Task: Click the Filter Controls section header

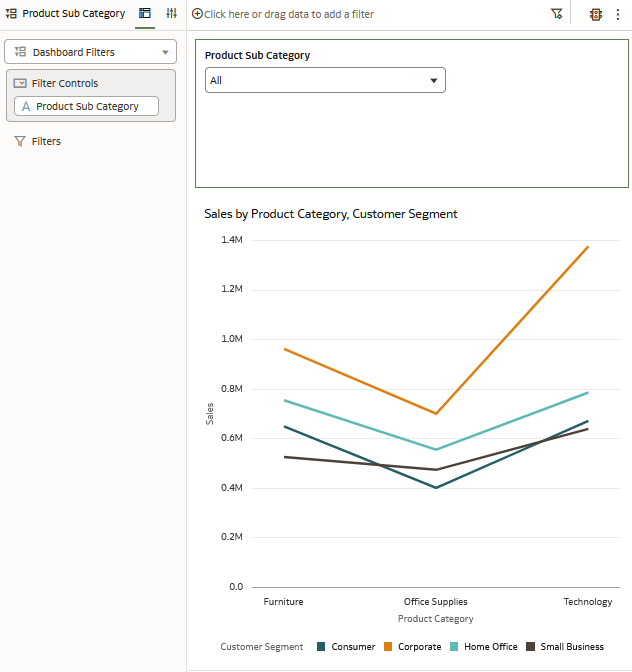Action: point(65,83)
